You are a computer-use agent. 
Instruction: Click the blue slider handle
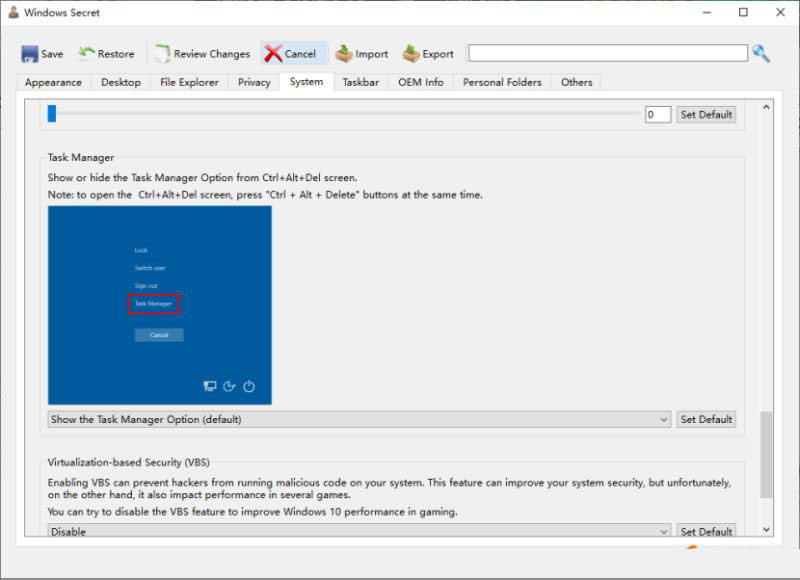(52, 113)
